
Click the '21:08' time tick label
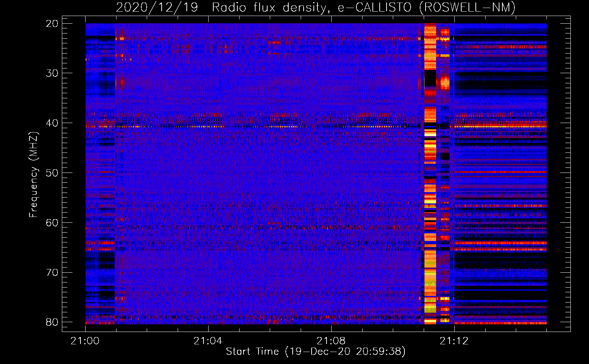tap(331, 341)
